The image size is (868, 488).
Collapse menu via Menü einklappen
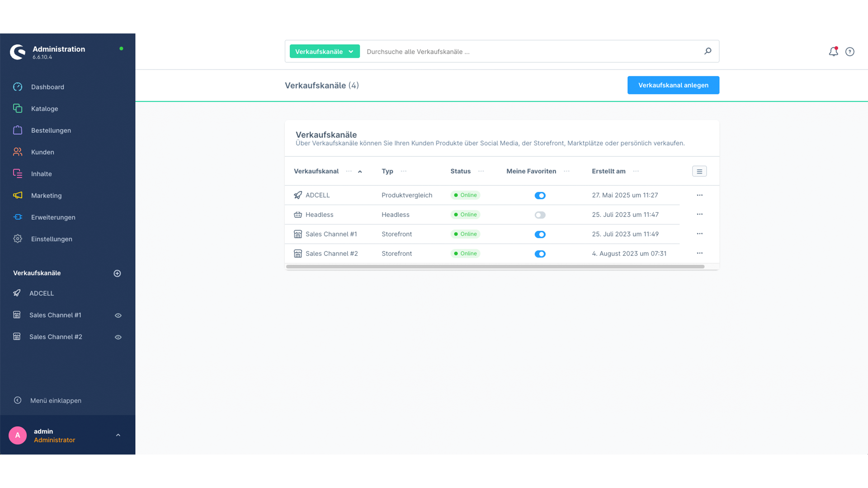click(x=55, y=400)
